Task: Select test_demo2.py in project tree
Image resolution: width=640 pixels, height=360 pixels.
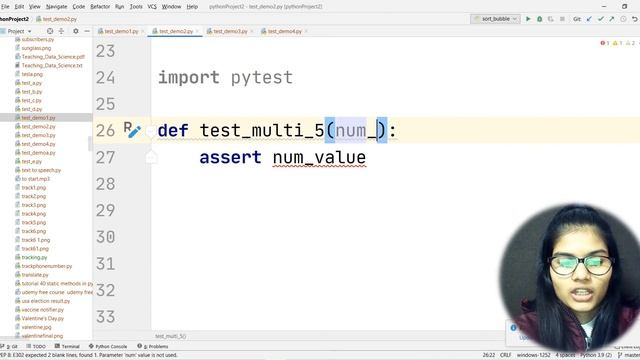Action: [x=38, y=127]
